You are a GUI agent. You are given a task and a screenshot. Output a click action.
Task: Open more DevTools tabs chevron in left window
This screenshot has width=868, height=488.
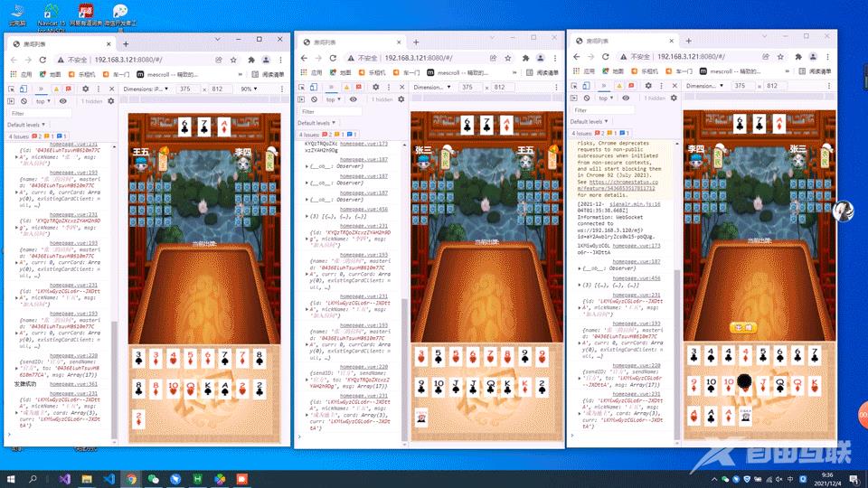tap(41, 89)
